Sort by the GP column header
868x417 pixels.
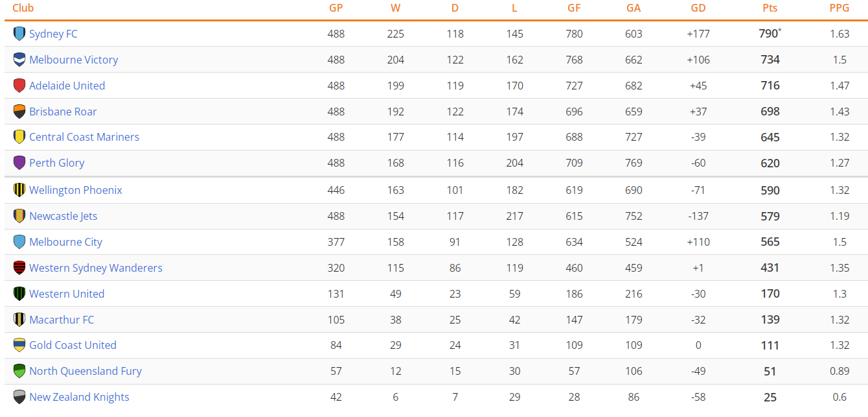[336, 8]
